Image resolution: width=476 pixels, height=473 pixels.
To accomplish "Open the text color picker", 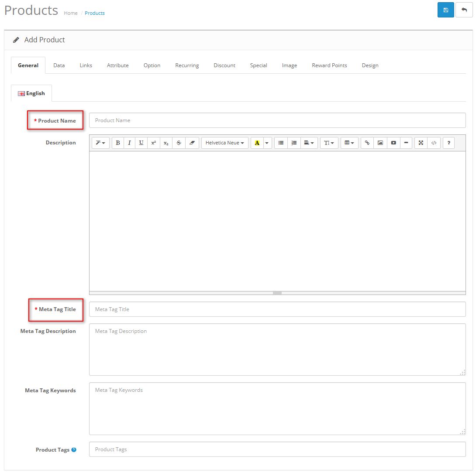I will (x=257, y=143).
